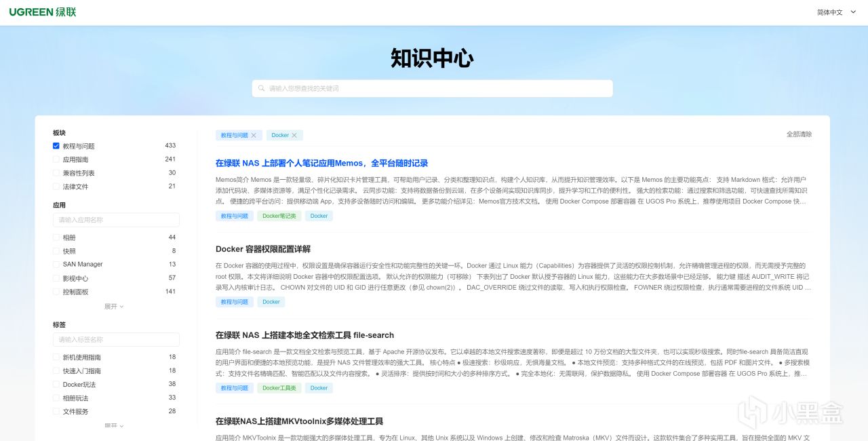Click Docker tag under the Memos article
This screenshot has width=868, height=441.
[319, 216]
